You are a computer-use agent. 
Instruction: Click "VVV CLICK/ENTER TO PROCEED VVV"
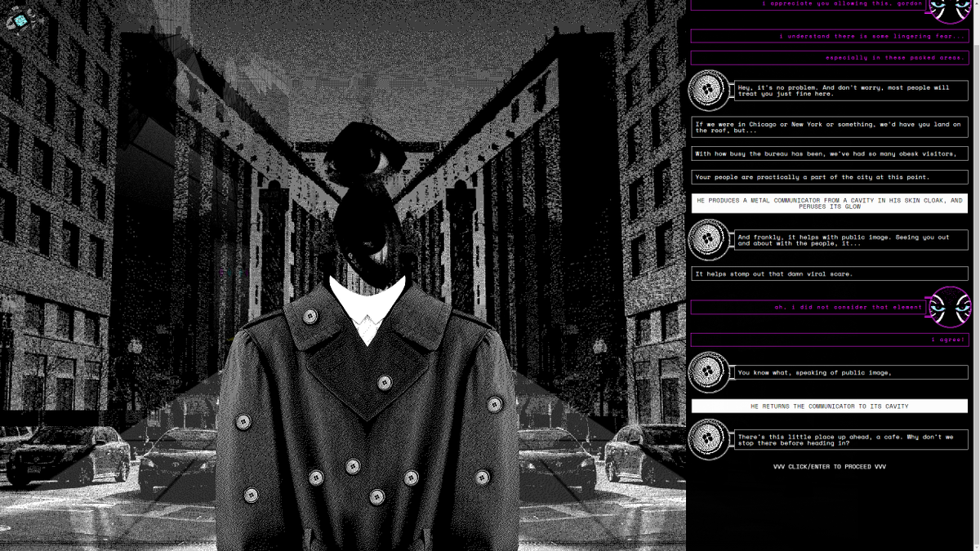tap(829, 467)
